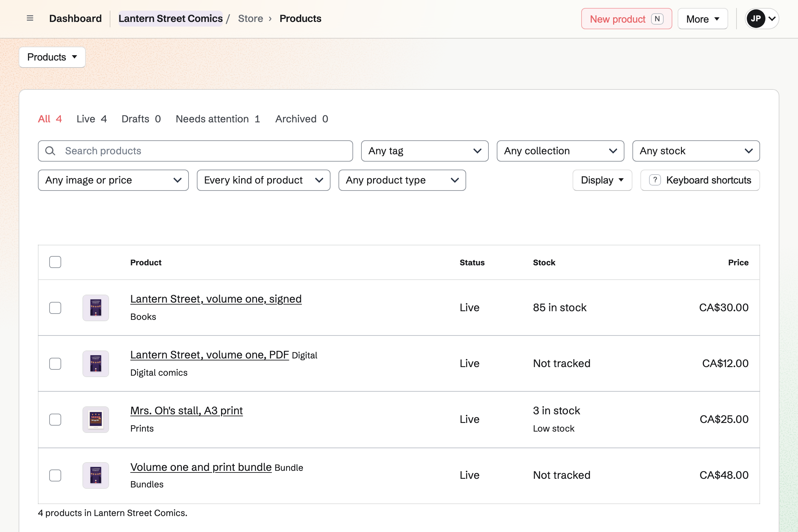Switch to the All tab

tap(50, 119)
